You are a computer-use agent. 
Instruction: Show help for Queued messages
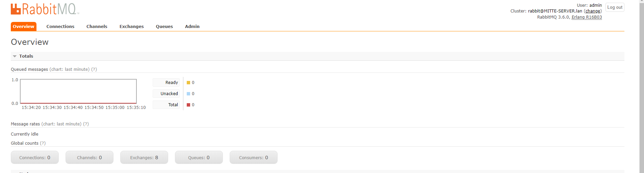(x=94, y=69)
